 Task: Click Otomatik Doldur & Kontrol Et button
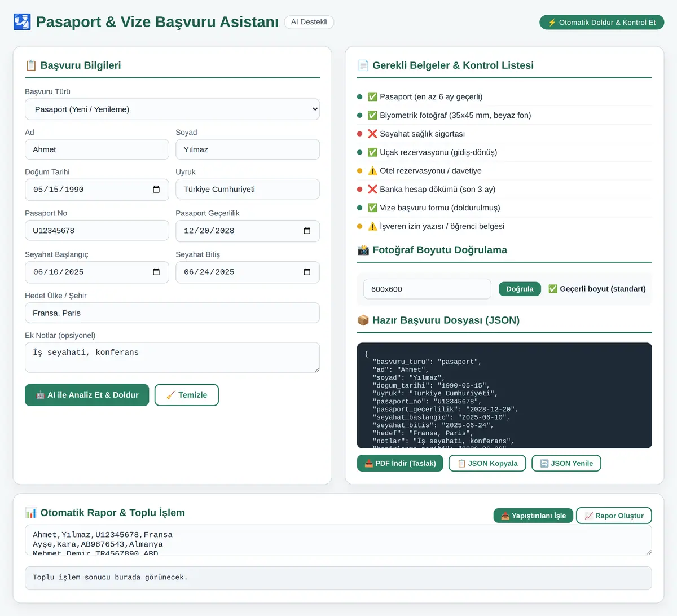(x=601, y=22)
